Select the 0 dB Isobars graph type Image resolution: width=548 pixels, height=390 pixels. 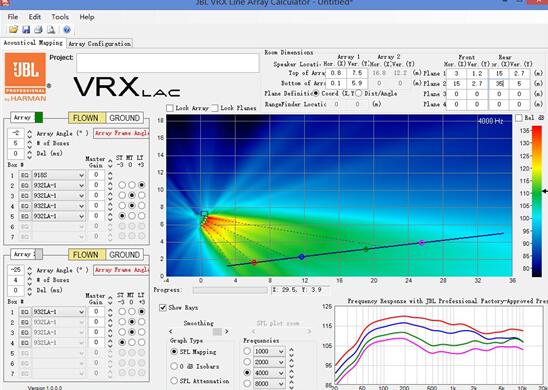pos(174,366)
